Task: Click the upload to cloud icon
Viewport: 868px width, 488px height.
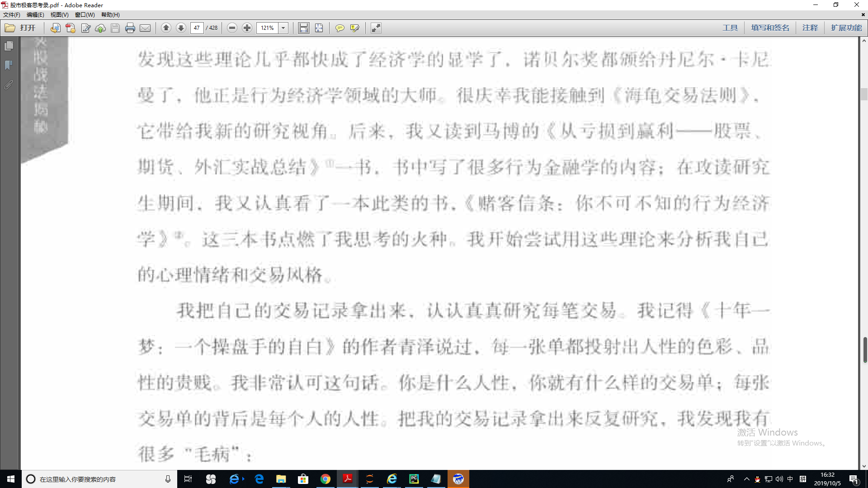Action: coord(100,28)
